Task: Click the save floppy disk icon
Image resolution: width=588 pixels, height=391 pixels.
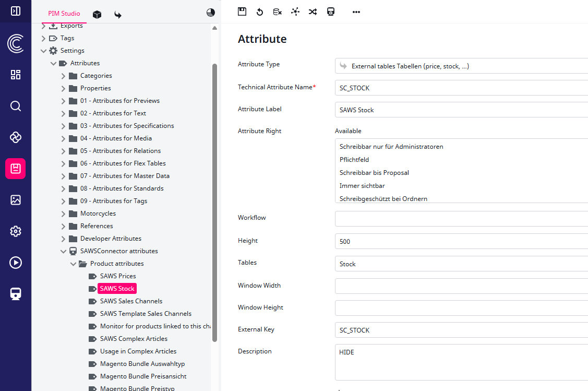Action: click(x=242, y=11)
